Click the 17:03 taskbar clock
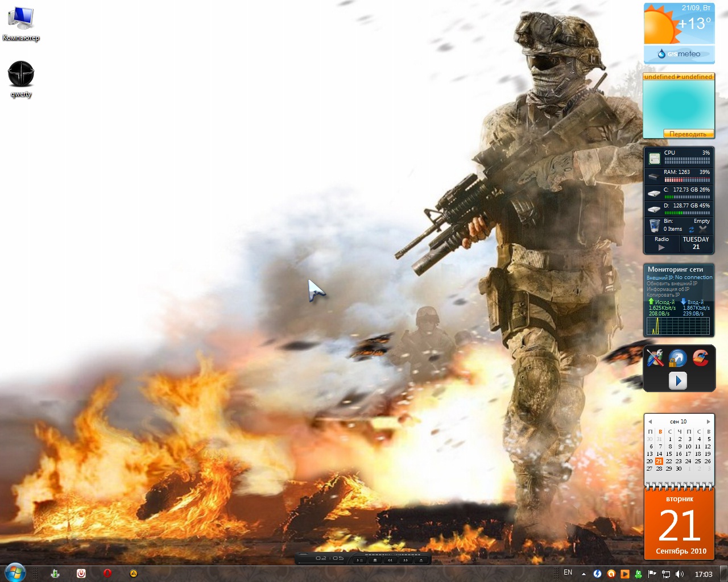The height and width of the screenshot is (582, 728). (704, 574)
